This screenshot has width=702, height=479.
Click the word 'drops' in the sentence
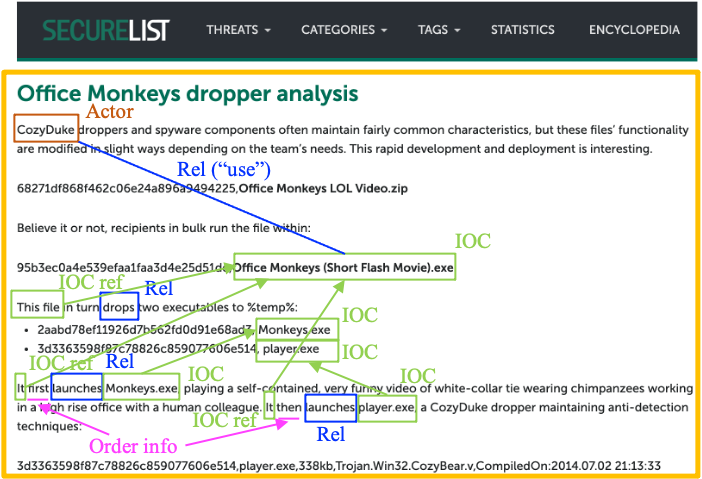[x=119, y=307]
